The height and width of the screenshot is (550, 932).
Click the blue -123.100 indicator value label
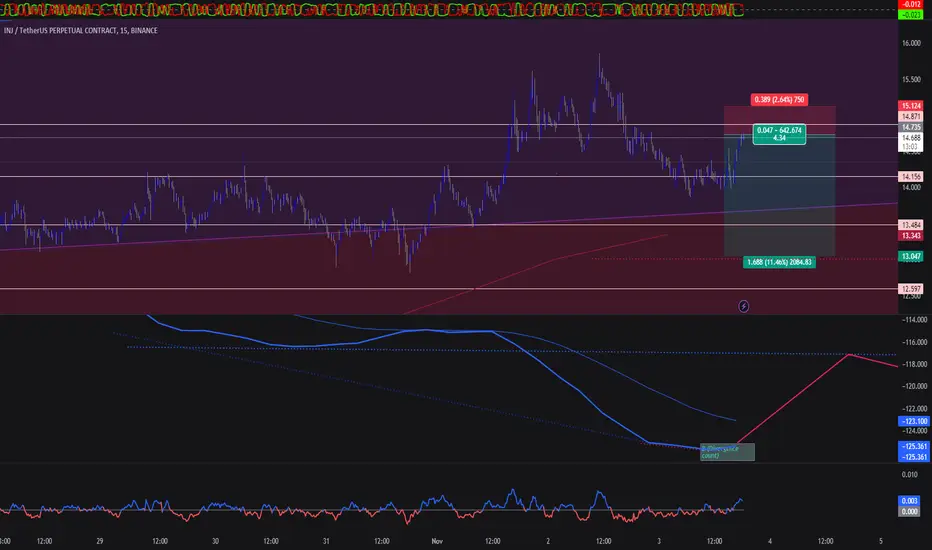(913, 422)
